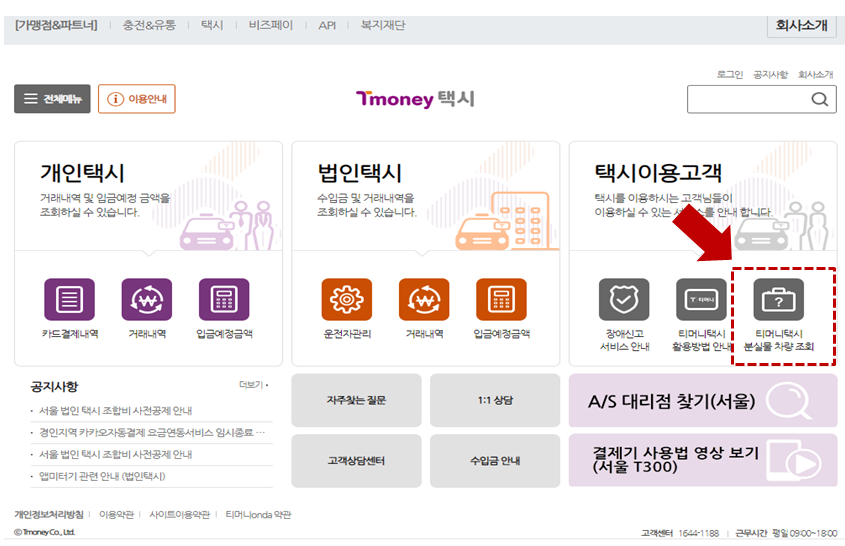Open A/S 대리점 찾기(서울) banner

703,400
